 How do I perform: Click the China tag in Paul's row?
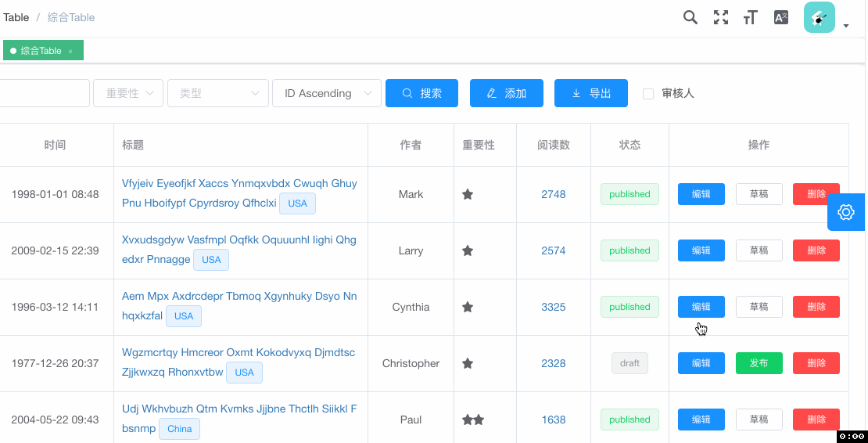179,429
